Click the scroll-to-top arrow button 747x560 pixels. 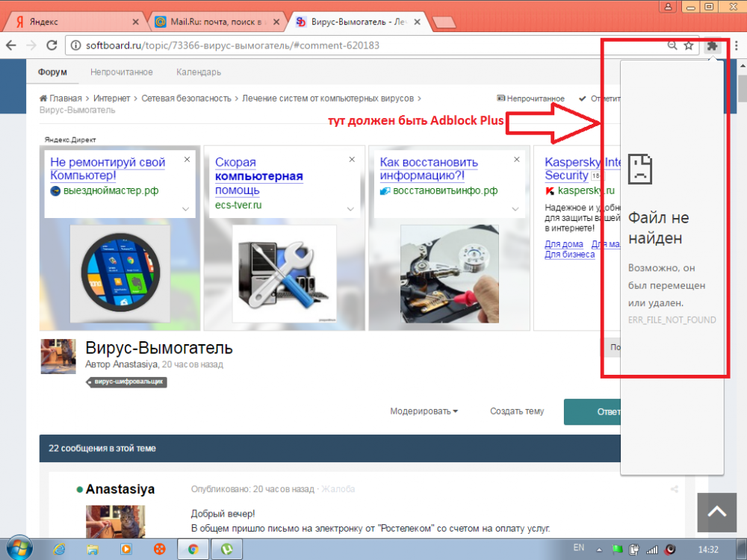[x=716, y=512]
